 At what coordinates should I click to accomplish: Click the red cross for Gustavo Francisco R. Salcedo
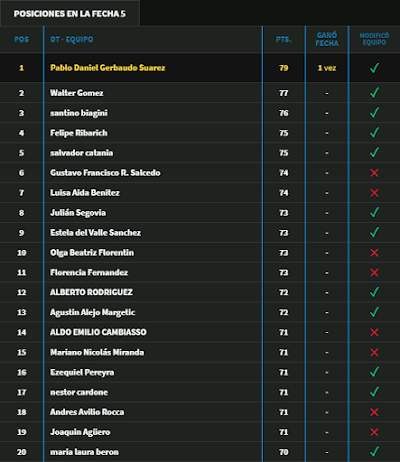(374, 173)
